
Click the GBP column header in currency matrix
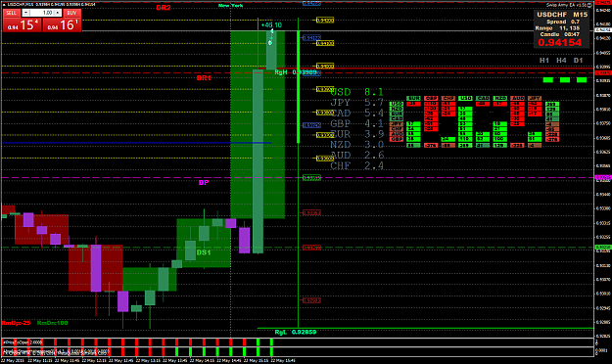click(431, 98)
